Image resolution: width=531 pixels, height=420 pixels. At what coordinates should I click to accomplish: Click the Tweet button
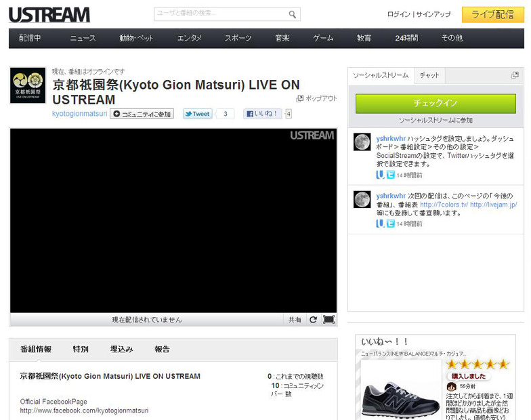(x=198, y=114)
